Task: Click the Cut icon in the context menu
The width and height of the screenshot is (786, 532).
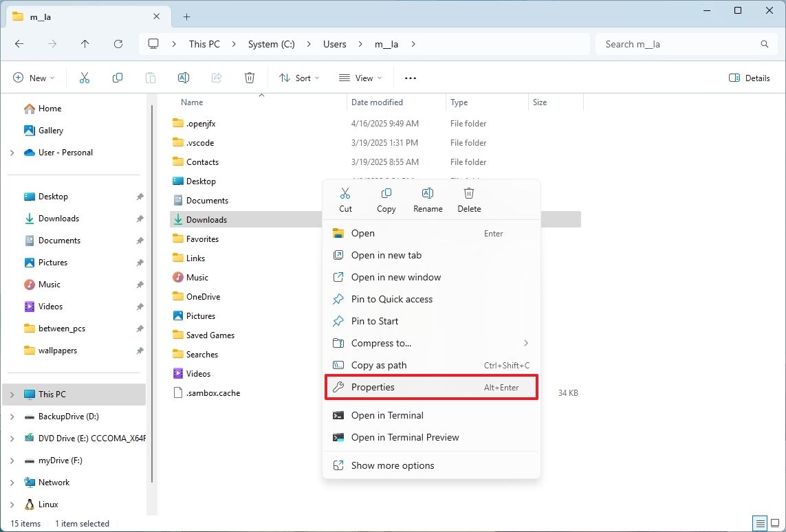Action: (345, 199)
